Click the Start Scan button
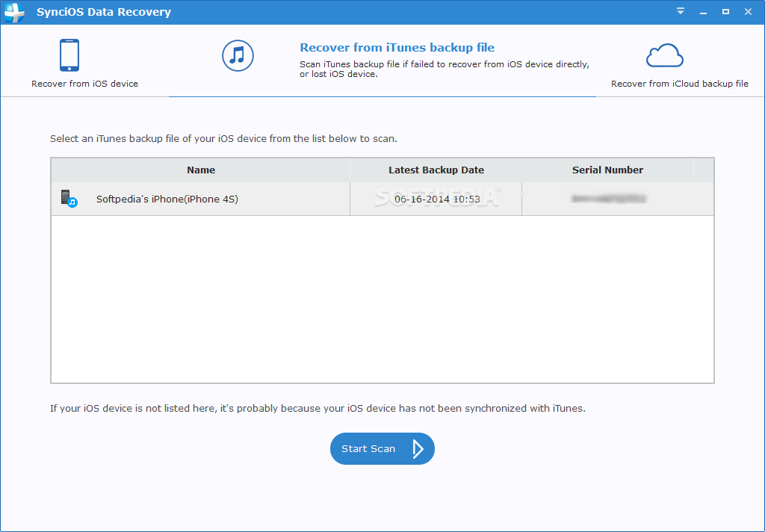Viewport: 765px width, 532px height. point(382,448)
